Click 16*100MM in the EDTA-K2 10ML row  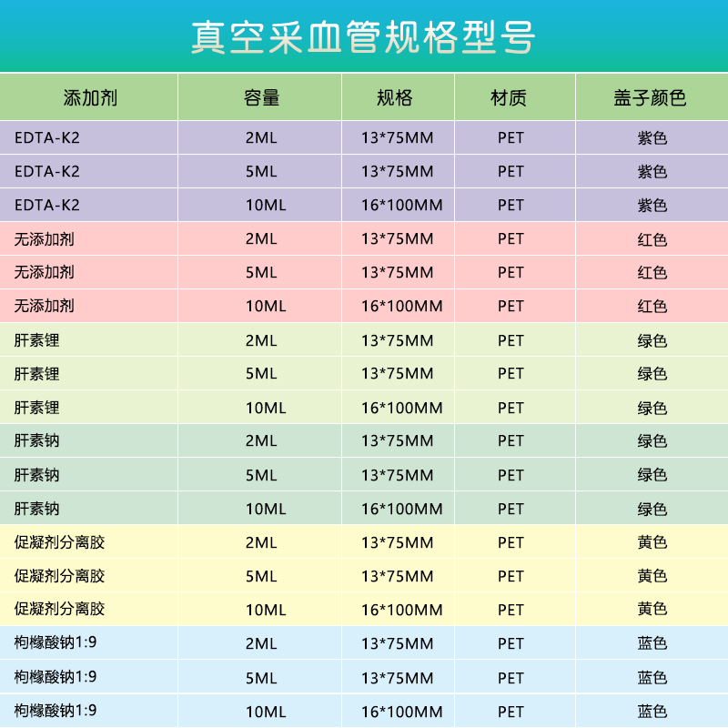[401, 206]
